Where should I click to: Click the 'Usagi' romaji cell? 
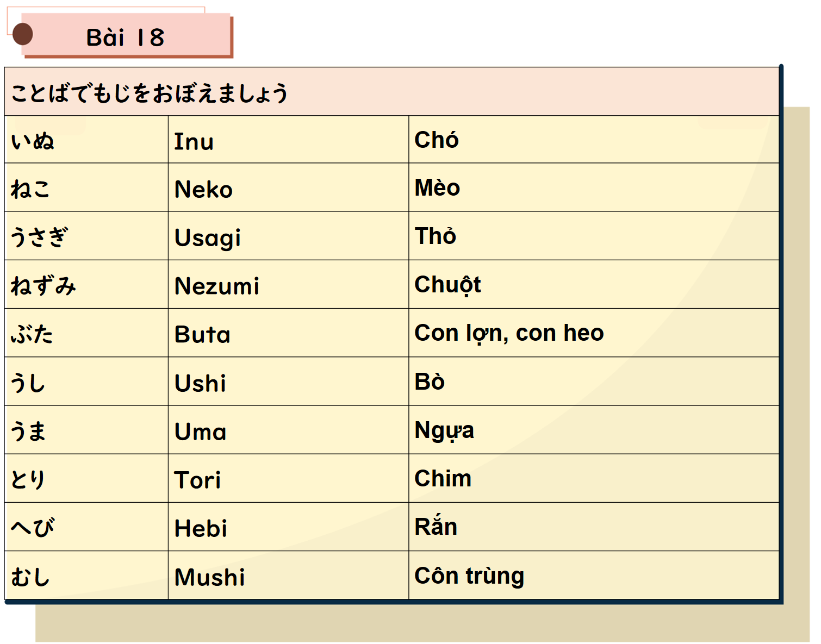[288, 236]
